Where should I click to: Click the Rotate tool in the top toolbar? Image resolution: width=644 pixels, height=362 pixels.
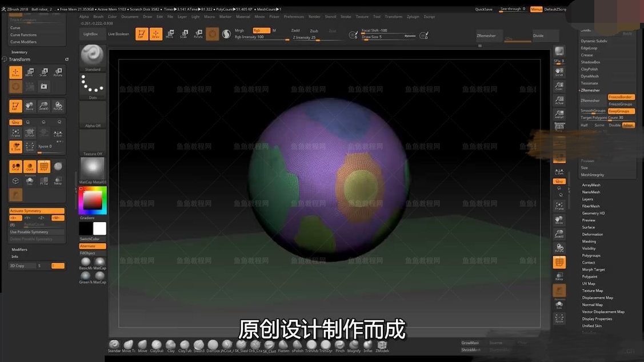tap(198, 34)
